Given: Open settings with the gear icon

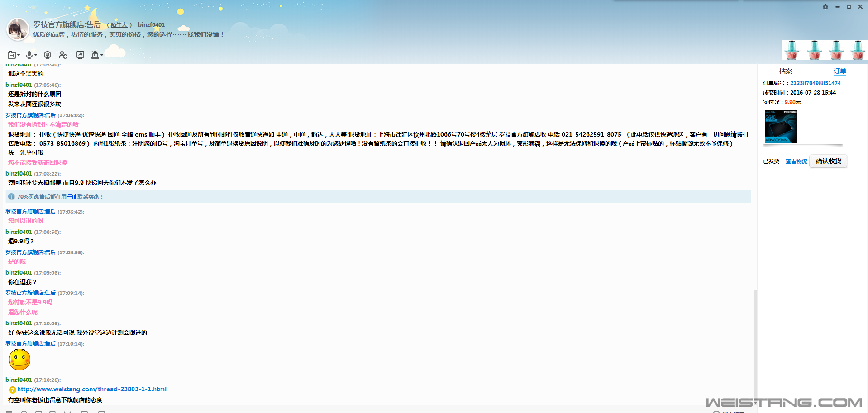Looking at the screenshot, I should tap(825, 7).
